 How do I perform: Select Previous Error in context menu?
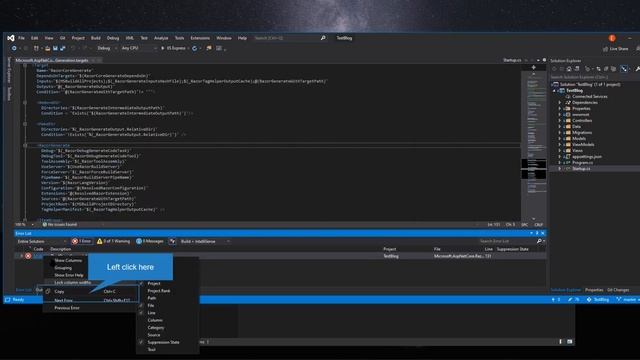click(x=67, y=308)
